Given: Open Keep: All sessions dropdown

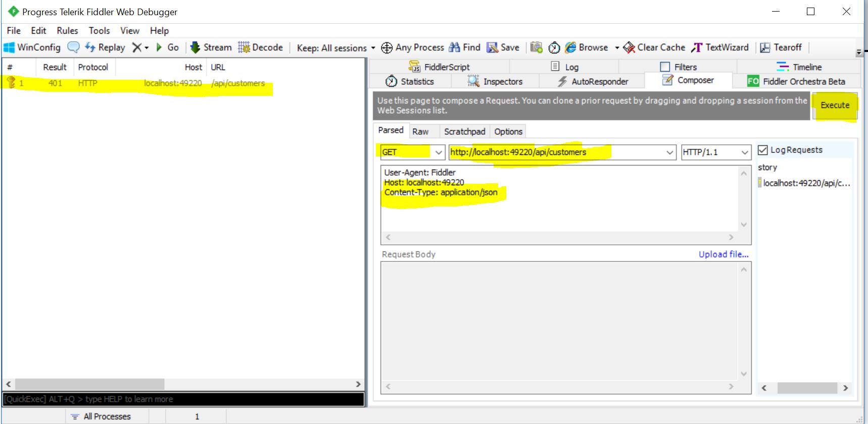Looking at the screenshot, I should (x=336, y=48).
